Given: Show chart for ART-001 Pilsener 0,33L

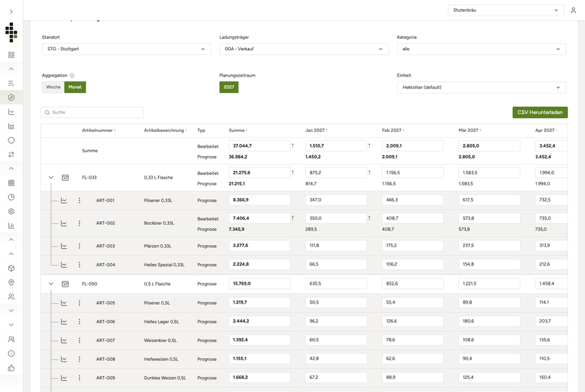Looking at the screenshot, I should pos(64,201).
